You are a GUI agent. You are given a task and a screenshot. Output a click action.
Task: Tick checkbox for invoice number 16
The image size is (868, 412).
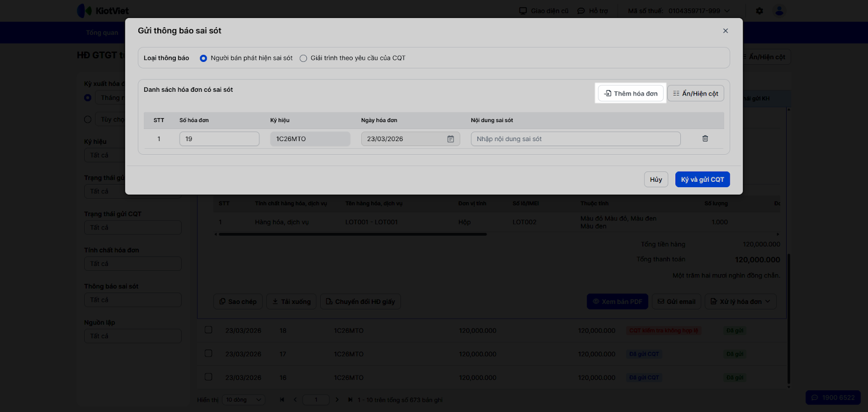click(208, 377)
